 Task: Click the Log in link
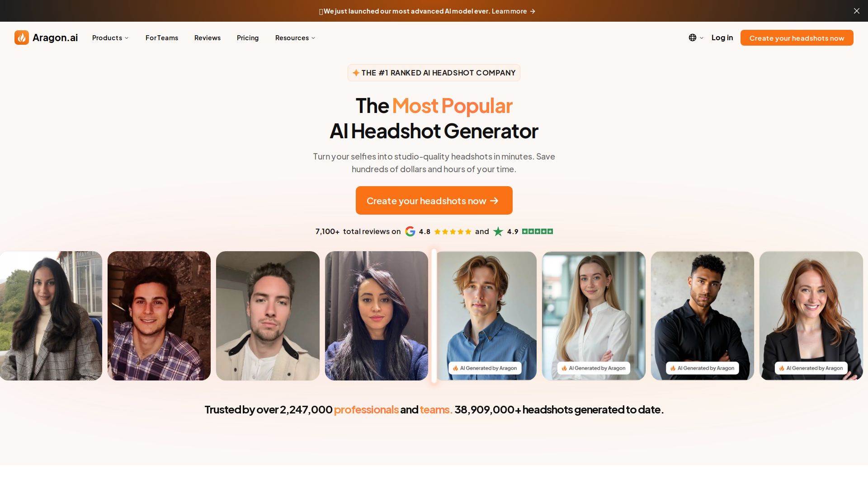point(722,38)
